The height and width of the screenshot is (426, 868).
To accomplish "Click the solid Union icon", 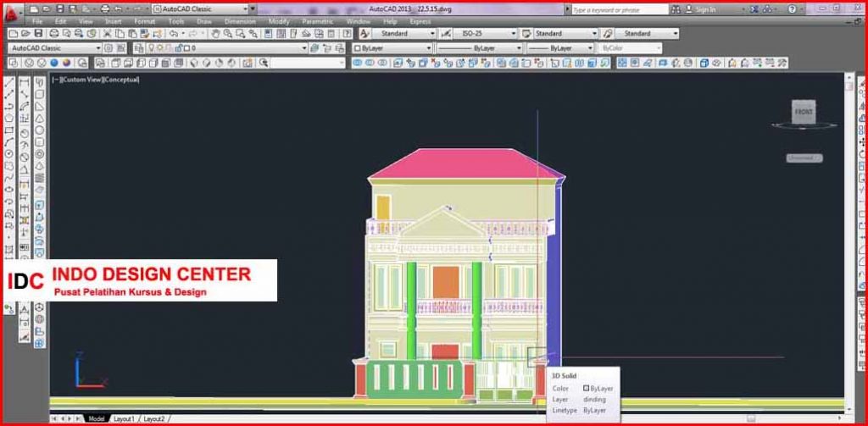I will click(357, 63).
